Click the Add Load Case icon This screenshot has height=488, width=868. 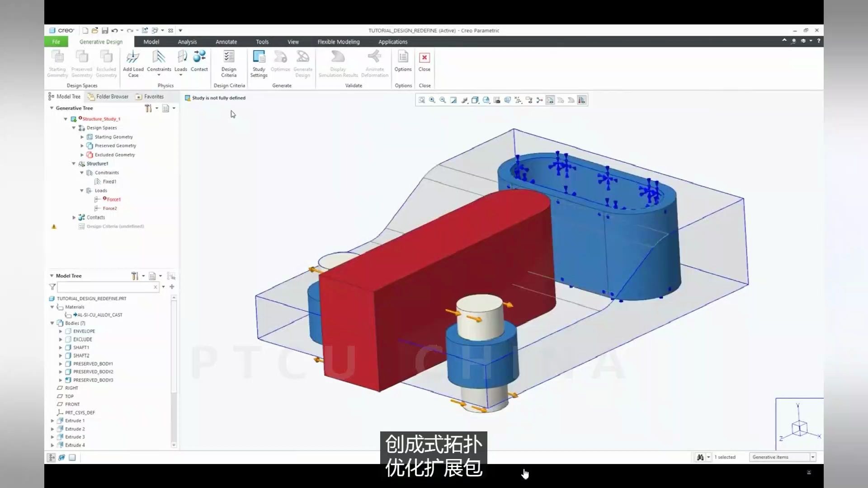click(133, 57)
